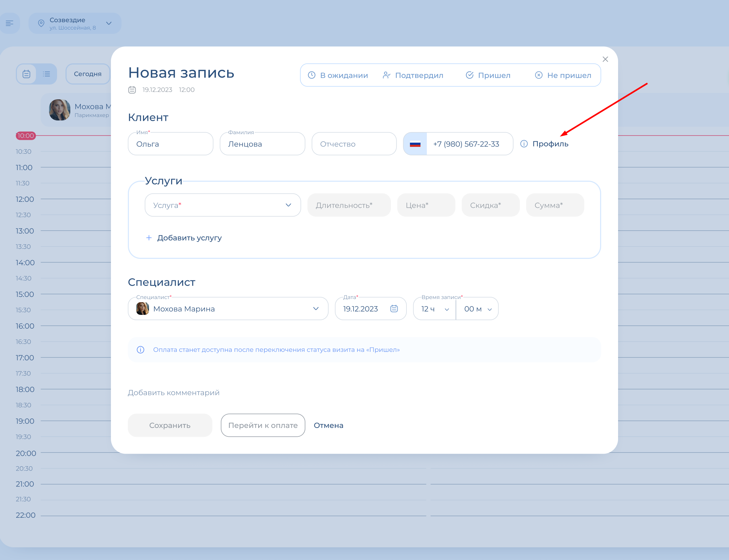Screen dimensions: 729x560
Task: Click plus icon beside Добавить услугу
Action: pyautogui.click(x=149, y=238)
